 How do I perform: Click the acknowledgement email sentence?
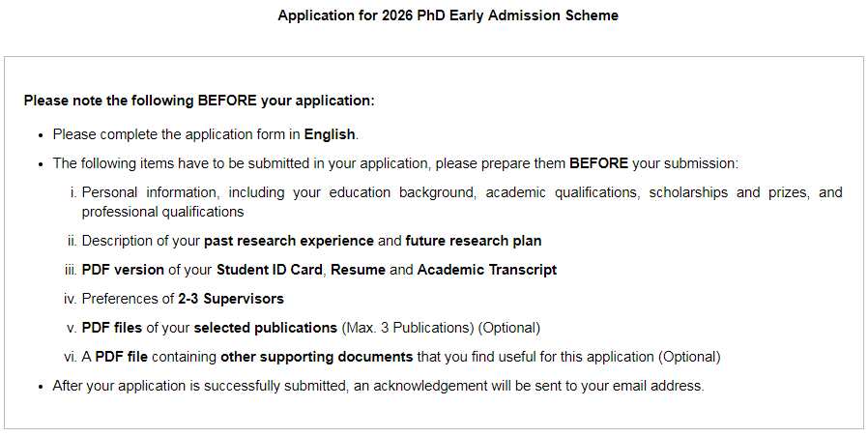click(378, 386)
